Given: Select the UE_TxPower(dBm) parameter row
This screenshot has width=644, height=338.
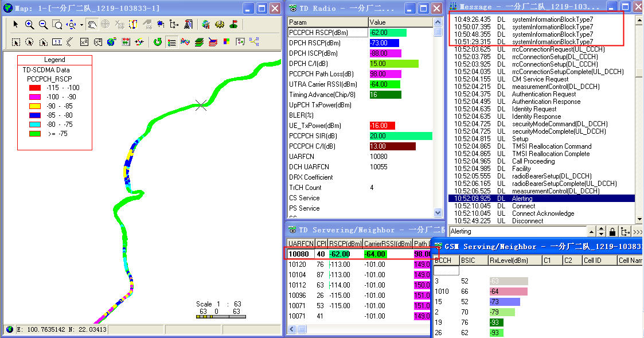Looking at the screenshot, I should click(x=360, y=126).
